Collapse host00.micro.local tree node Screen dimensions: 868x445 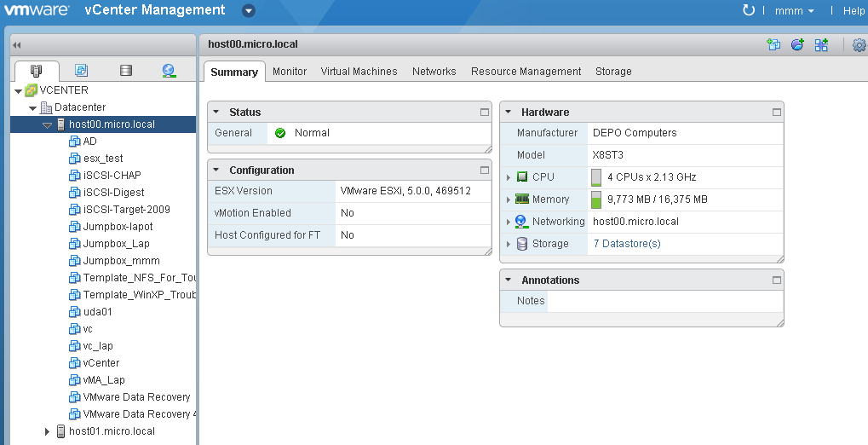pyautogui.click(x=47, y=125)
